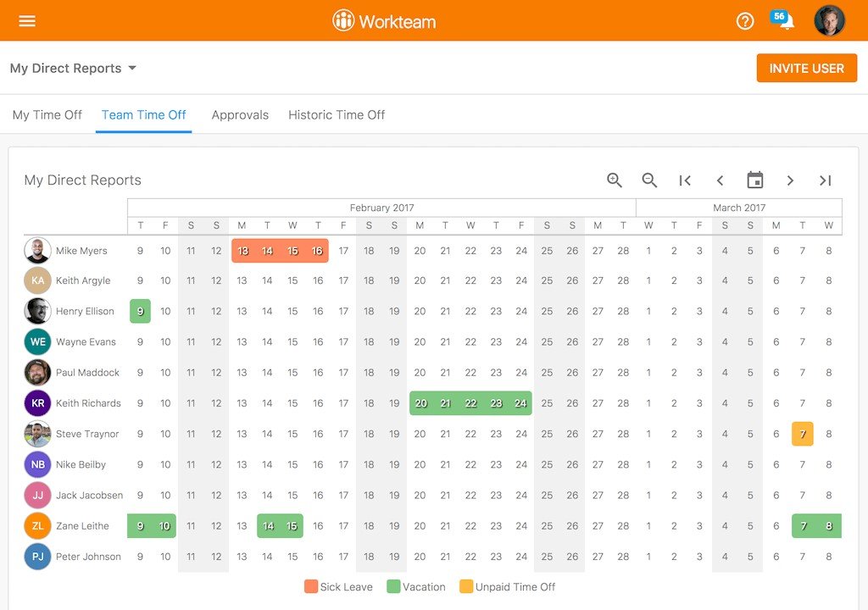
Task: Open Mike Myers' profile photo
Action: click(x=37, y=250)
